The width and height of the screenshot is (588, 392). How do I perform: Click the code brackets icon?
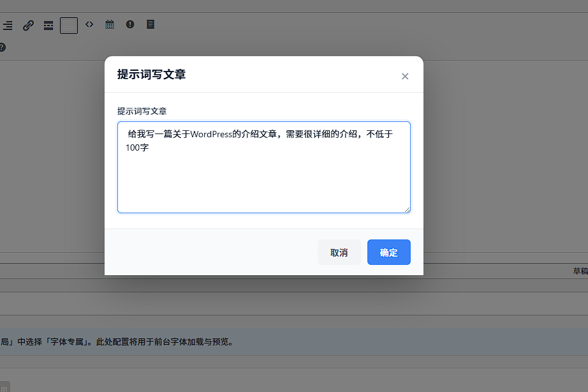[89, 24]
